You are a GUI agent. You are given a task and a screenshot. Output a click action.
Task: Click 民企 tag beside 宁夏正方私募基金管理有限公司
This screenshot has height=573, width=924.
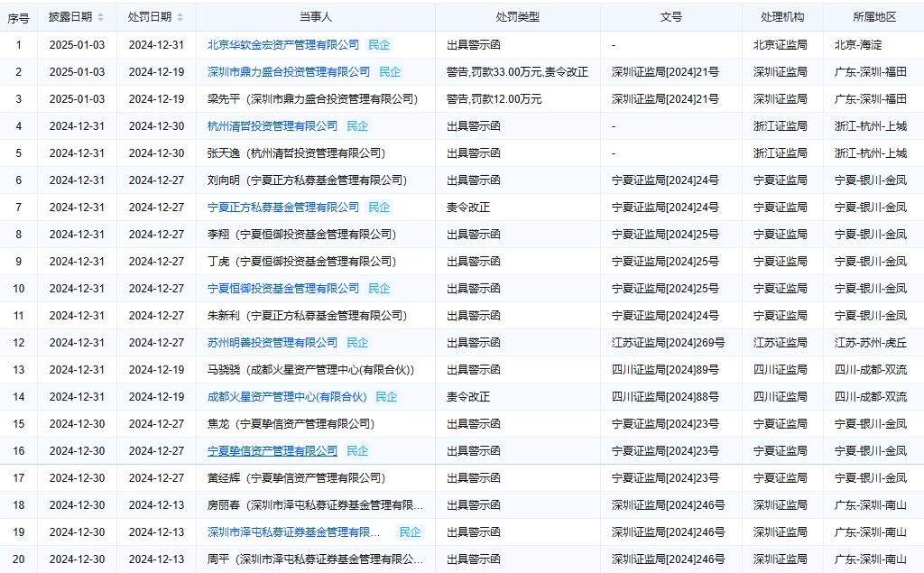[379, 208]
